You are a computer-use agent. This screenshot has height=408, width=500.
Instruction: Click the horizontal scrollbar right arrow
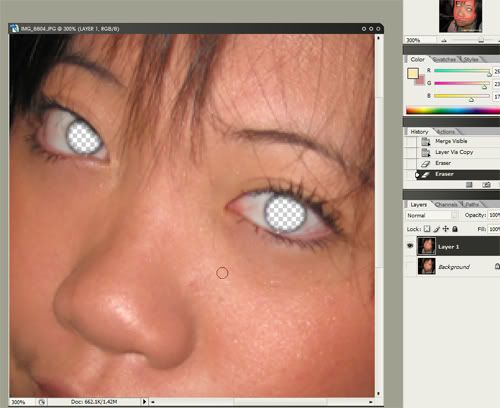[371, 402]
